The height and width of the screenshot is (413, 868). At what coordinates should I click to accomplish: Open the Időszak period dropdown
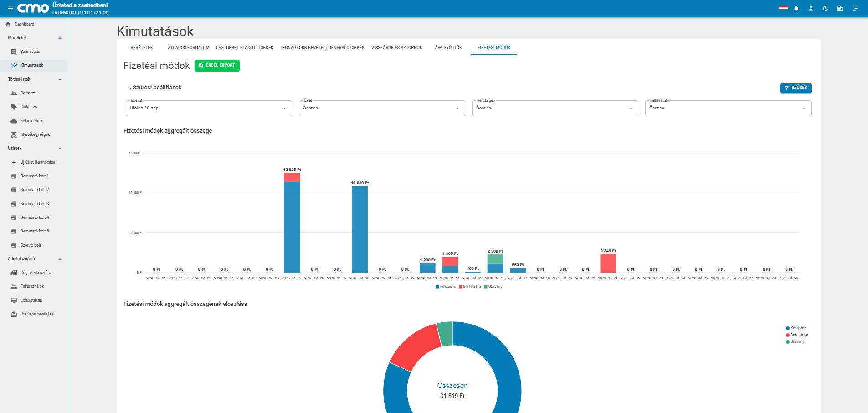(x=209, y=108)
